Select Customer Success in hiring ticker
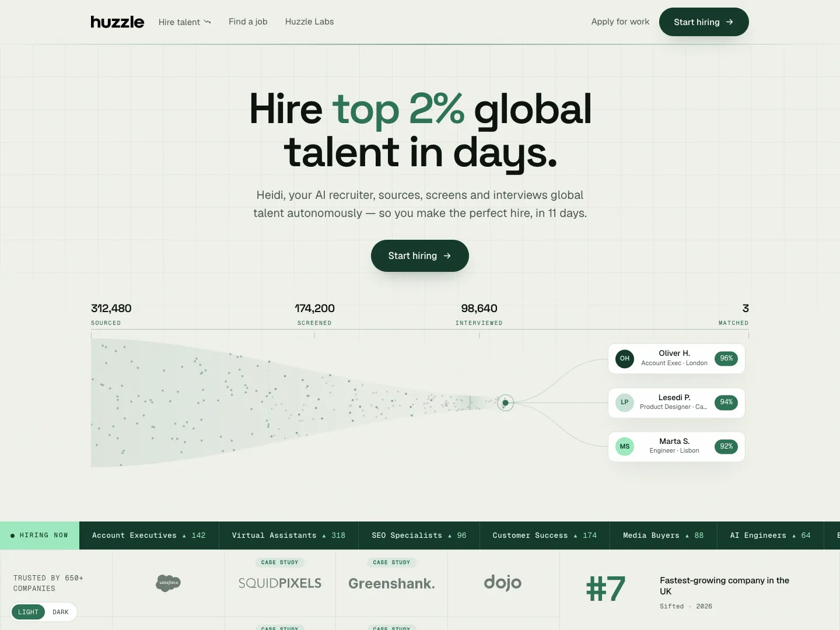This screenshot has height=630, width=840. click(545, 535)
